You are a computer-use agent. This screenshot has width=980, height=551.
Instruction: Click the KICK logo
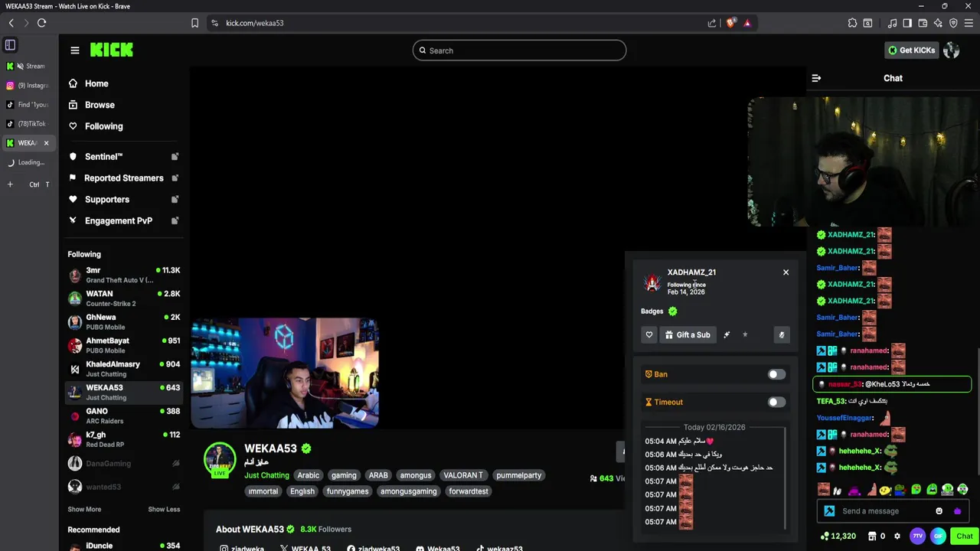tap(112, 50)
